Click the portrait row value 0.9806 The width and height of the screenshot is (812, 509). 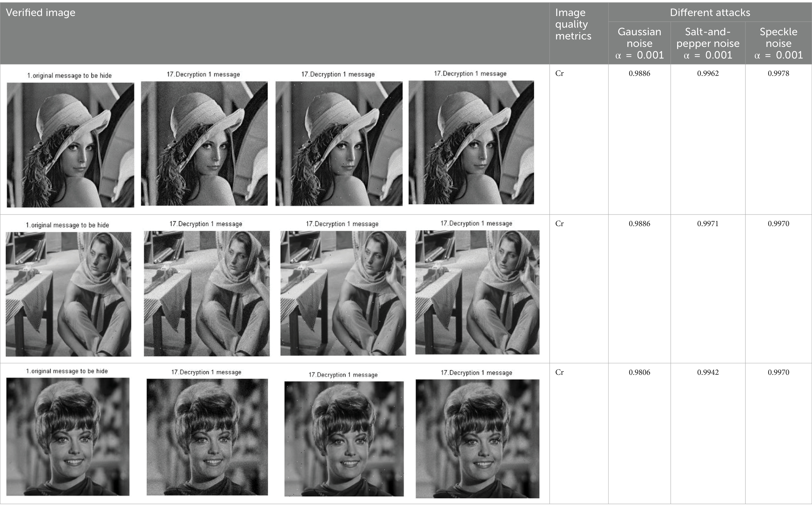point(639,372)
